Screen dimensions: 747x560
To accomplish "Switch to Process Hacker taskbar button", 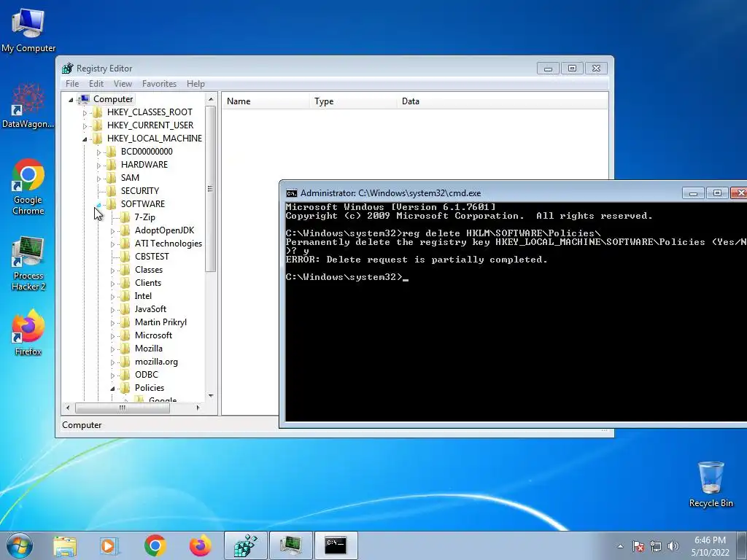I will tap(290, 545).
